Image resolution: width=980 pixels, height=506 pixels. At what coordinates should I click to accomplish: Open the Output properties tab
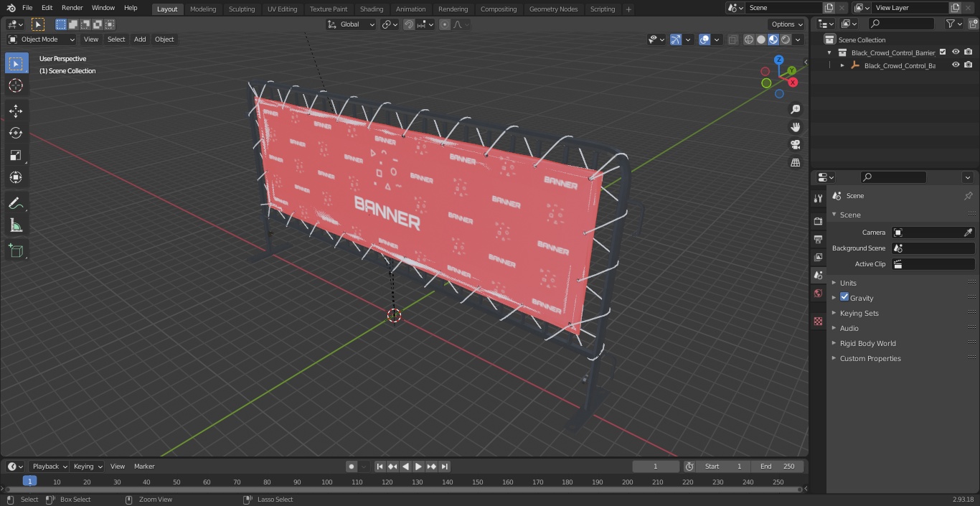click(x=818, y=239)
